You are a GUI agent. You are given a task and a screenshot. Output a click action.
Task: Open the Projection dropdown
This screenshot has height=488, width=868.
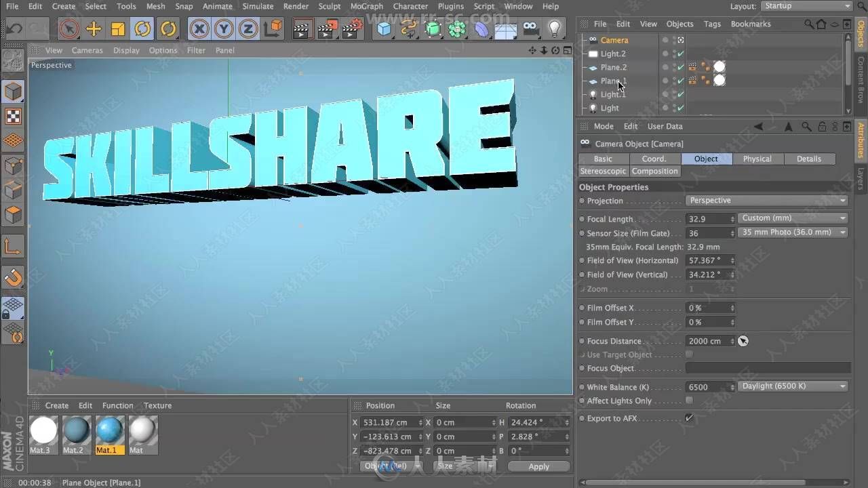(x=767, y=201)
